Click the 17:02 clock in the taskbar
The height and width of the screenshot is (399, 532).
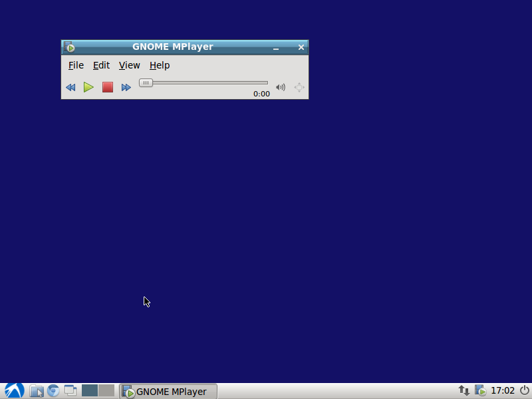503,391
